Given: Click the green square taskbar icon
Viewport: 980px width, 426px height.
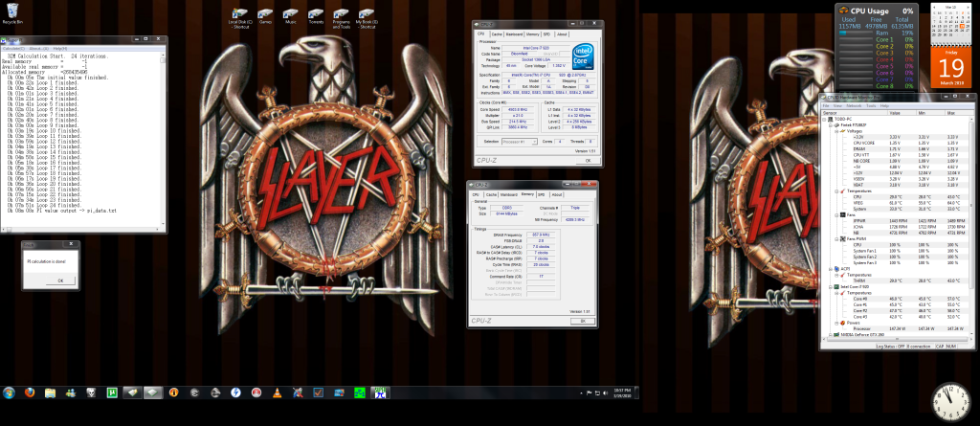Looking at the screenshot, I should [x=112, y=392].
